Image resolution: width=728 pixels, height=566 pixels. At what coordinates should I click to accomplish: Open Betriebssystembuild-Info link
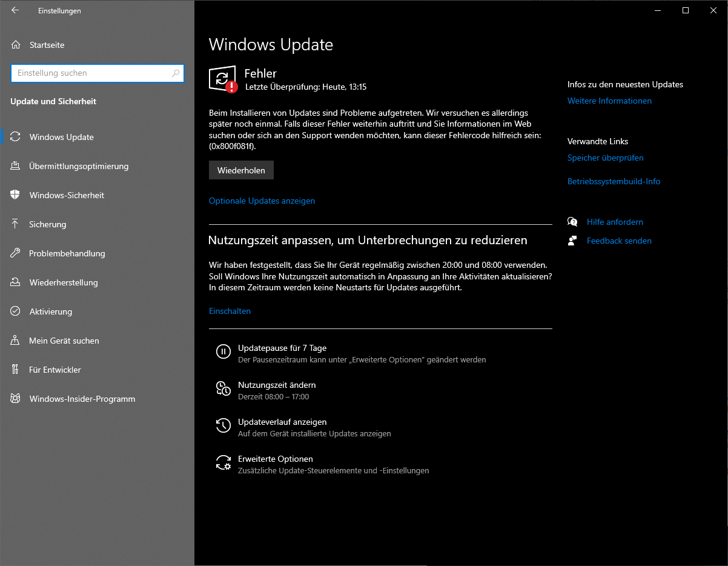(x=614, y=181)
